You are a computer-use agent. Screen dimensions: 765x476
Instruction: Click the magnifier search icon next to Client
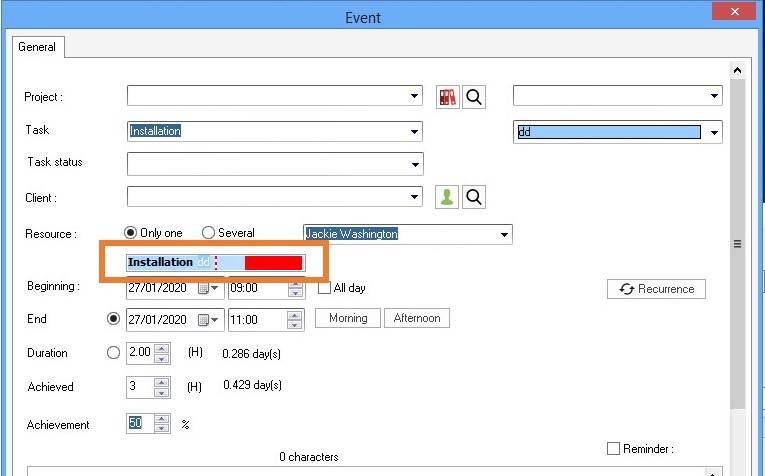474,197
